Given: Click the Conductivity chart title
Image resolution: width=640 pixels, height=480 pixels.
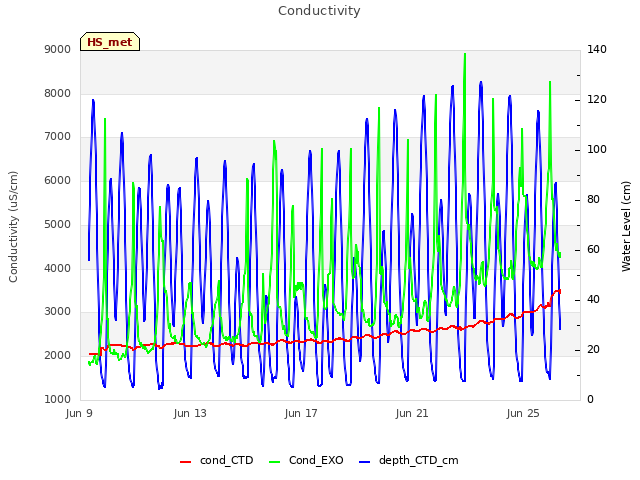Looking at the screenshot, I should point(319,11).
